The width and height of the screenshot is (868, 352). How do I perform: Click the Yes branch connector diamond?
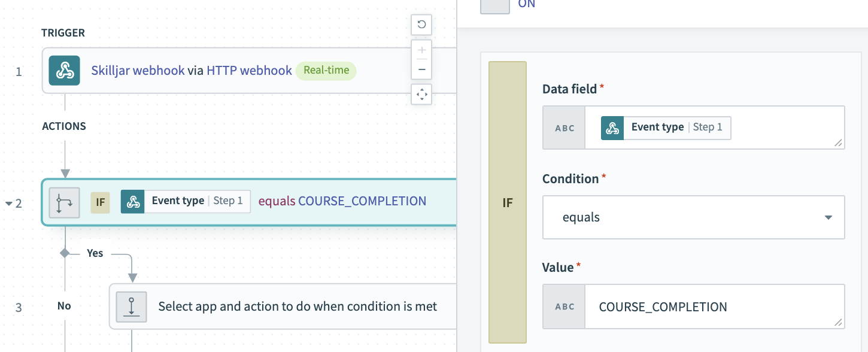coord(65,253)
